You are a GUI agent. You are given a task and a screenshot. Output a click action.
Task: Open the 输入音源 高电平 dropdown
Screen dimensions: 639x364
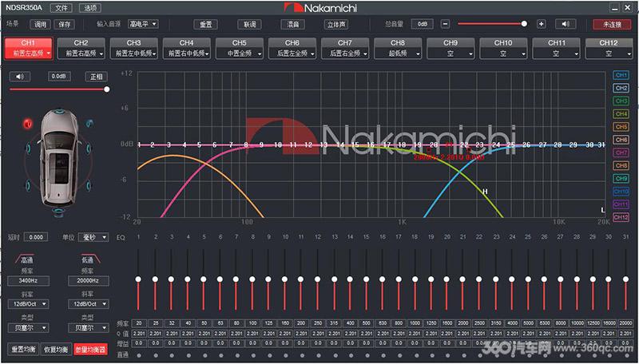click(x=143, y=24)
